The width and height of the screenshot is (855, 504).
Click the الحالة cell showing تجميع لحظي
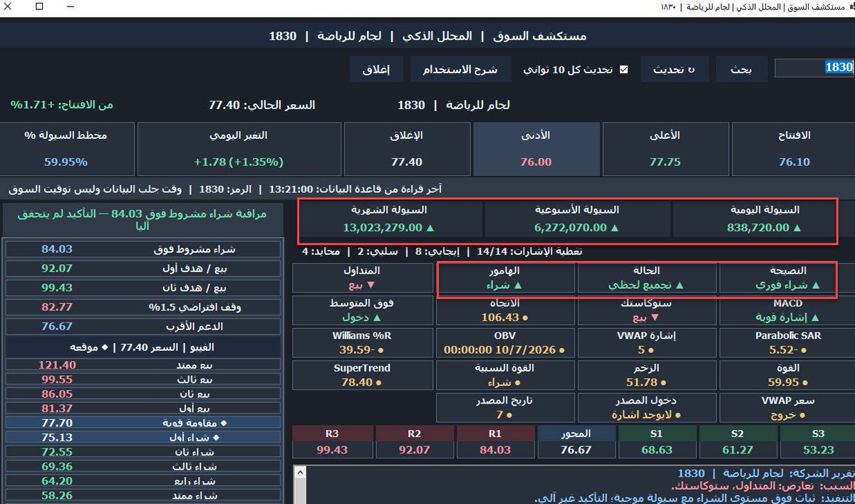pos(647,278)
